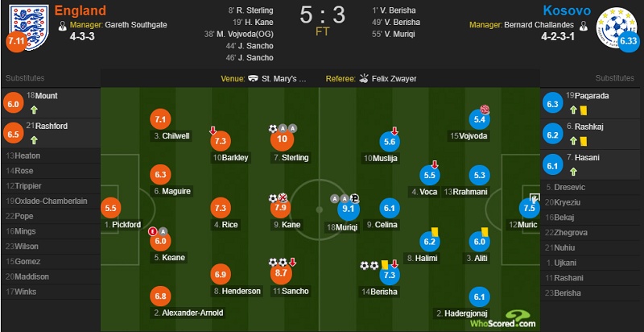Click the stadium icon beside St. Mary's
The width and height of the screenshot is (644, 332).
pos(254,78)
